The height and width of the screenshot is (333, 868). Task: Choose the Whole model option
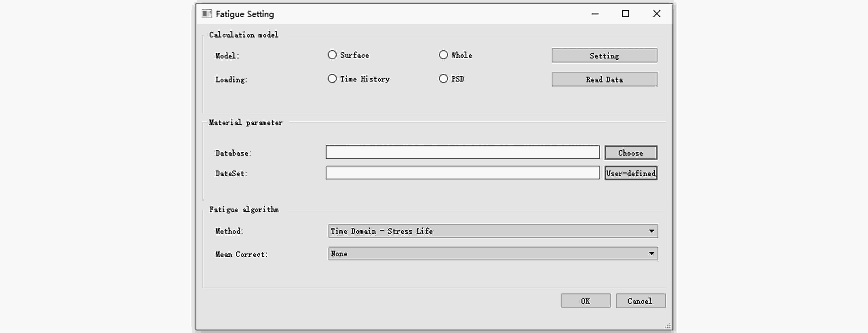444,55
